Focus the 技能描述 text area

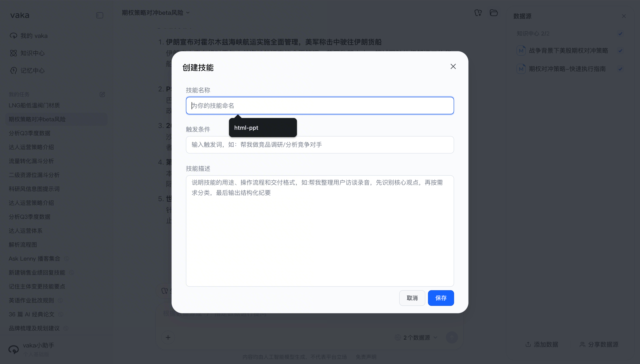pos(320,231)
